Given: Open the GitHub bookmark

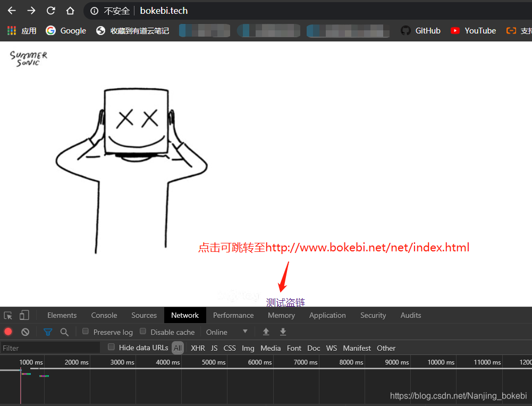Looking at the screenshot, I should [420, 31].
